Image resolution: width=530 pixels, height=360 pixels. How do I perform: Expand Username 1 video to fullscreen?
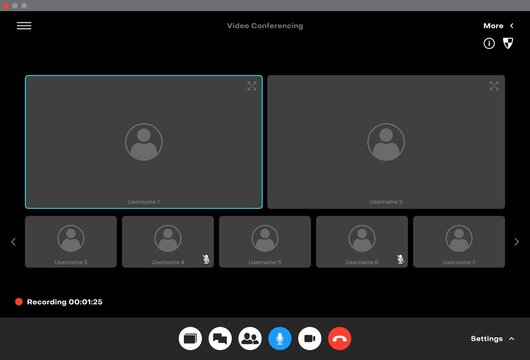pyautogui.click(x=251, y=86)
